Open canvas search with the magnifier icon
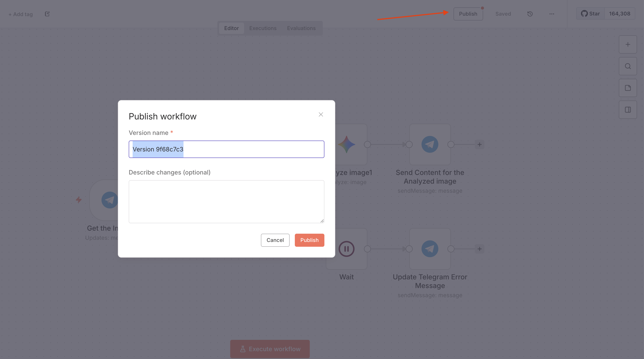644x359 pixels. [628, 66]
